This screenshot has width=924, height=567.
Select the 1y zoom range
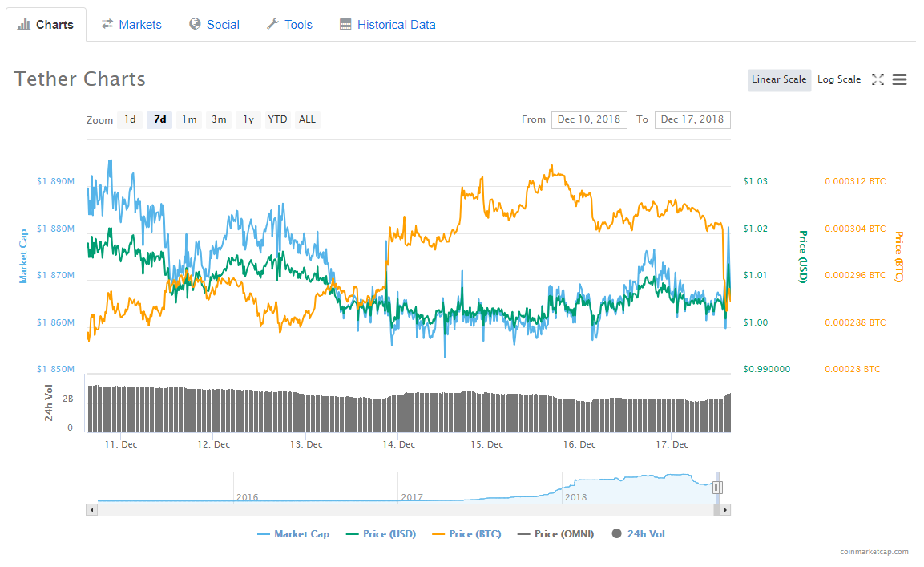248,119
